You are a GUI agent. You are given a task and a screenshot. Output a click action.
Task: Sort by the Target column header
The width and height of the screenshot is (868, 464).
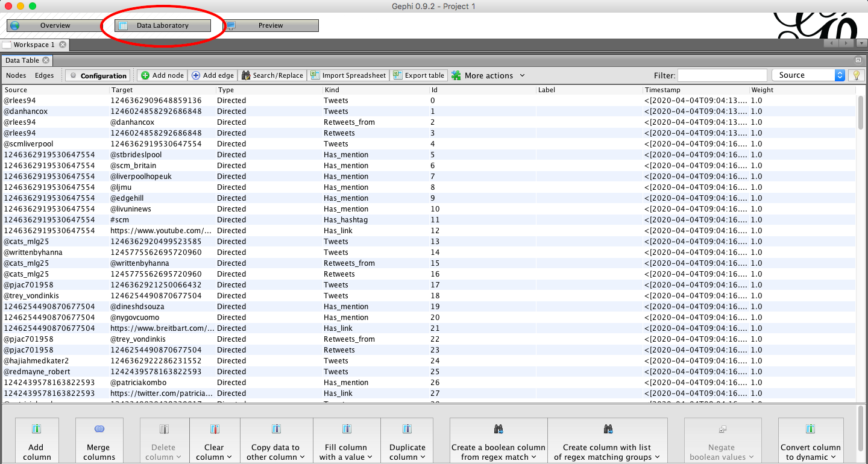pyautogui.click(x=162, y=90)
